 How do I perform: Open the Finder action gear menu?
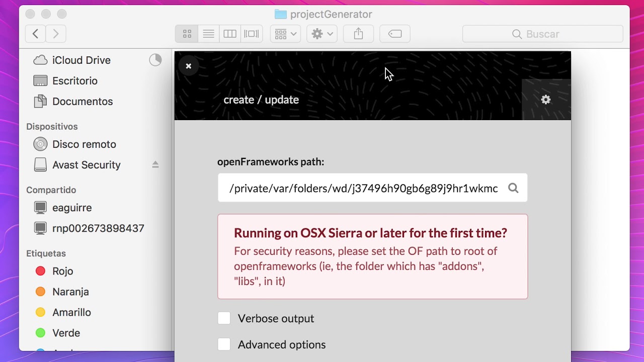(x=322, y=34)
